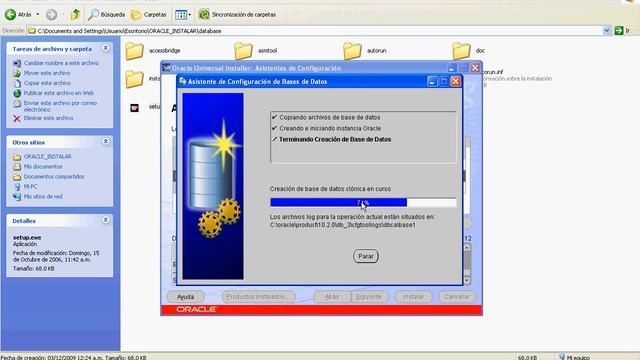
Task: Select the doc folder icon
Action: pyautogui.click(x=461, y=51)
